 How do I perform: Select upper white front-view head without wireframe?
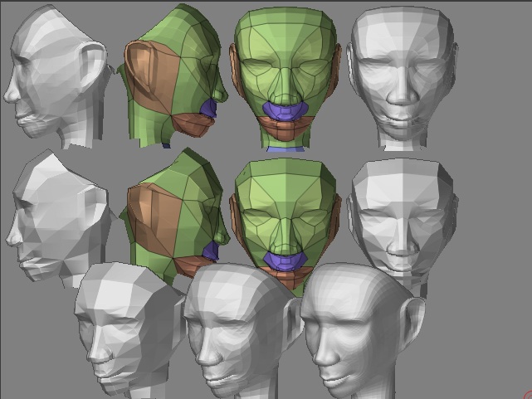point(402,78)
